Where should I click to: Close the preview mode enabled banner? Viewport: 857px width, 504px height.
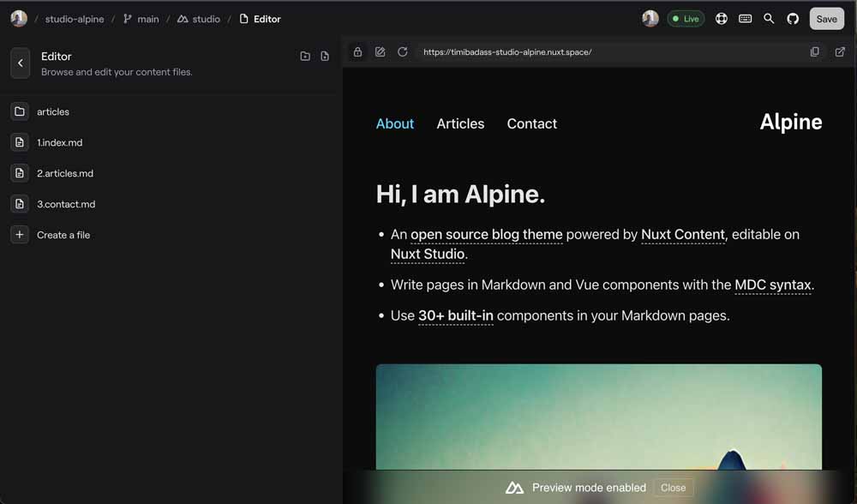673,487
